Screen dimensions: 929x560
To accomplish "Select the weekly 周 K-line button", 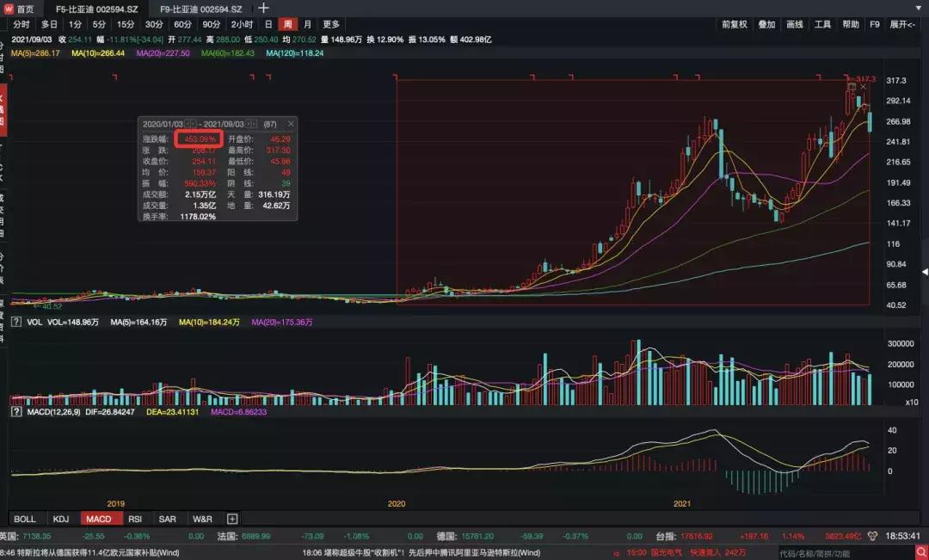I will pos(288,24).
